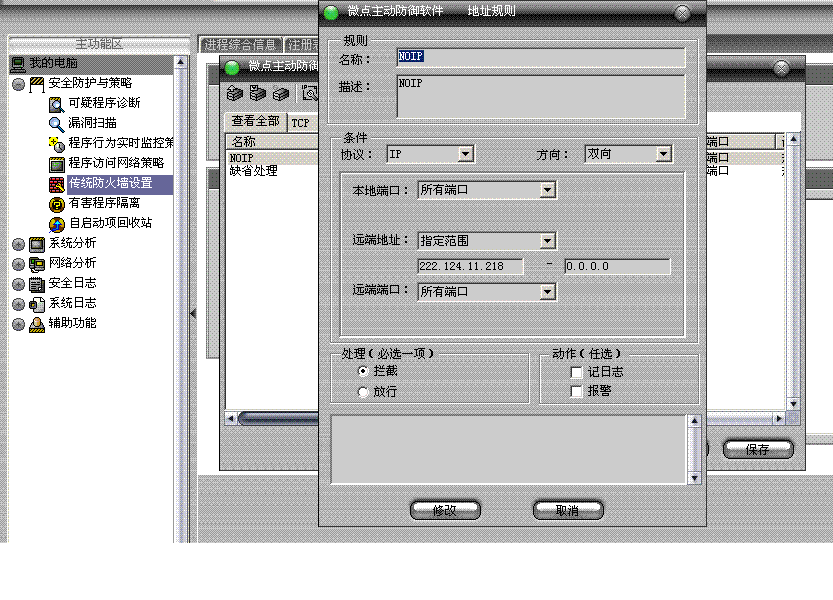833x600 pixels.
Task: Click the 自启动项回收站 icon
Action: 56,224
